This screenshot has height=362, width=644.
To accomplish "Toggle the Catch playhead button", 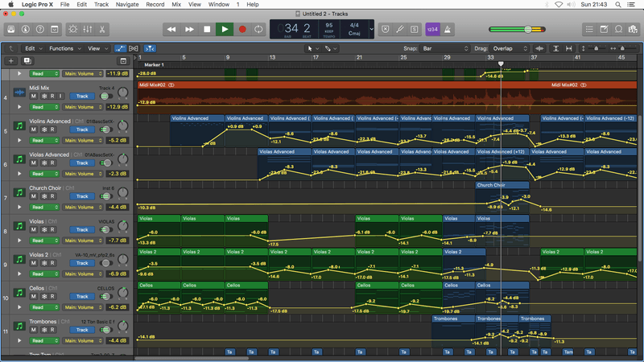I will tap(150, 48).
